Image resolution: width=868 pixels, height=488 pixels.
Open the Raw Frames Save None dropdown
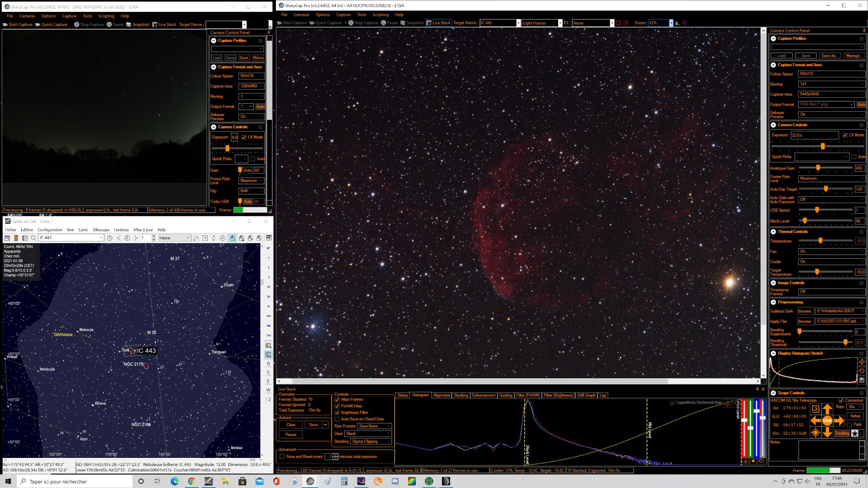point(374,426)
